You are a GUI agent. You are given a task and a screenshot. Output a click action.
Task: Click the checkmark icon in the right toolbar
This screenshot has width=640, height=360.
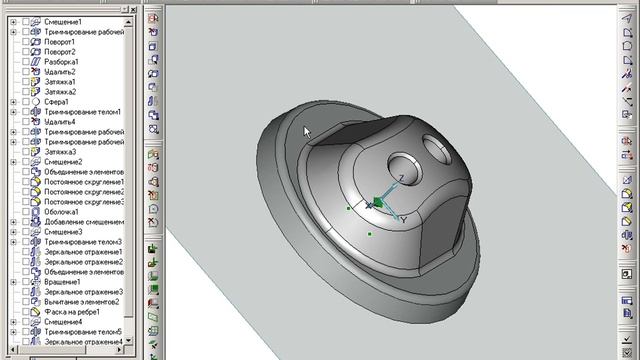(627, 339)
